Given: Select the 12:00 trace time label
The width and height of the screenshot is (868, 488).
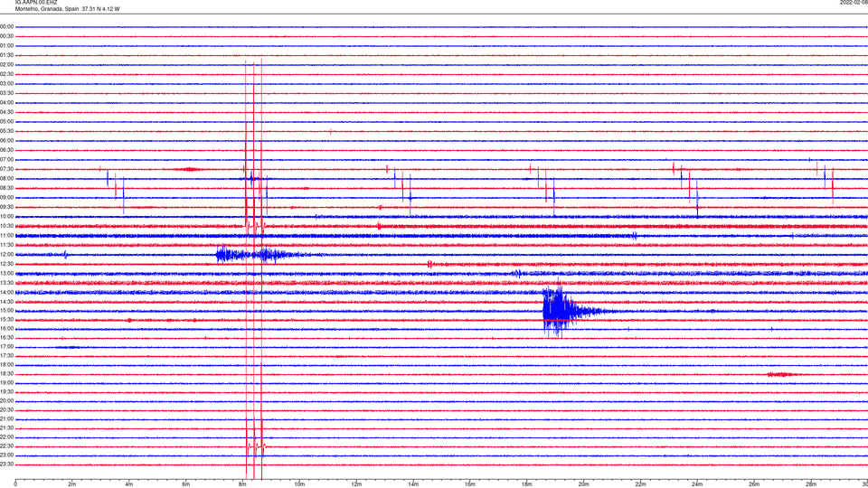Looking at the screenshot, I should click(6, 255).
